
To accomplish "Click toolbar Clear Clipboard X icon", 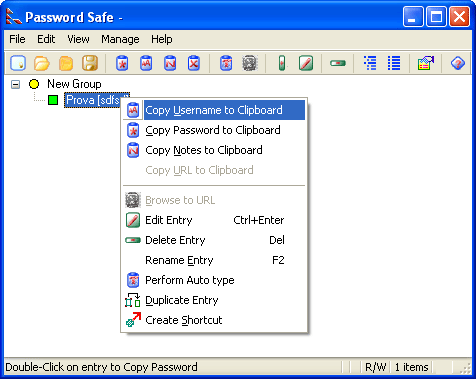I will (194, 63).
